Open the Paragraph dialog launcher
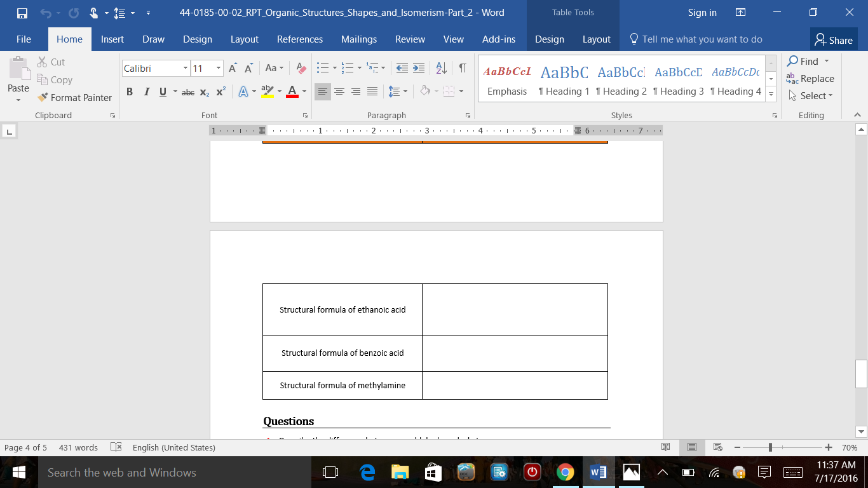This screenshot has width=868, height=488. pyautogui.click(x=468, y=115)
